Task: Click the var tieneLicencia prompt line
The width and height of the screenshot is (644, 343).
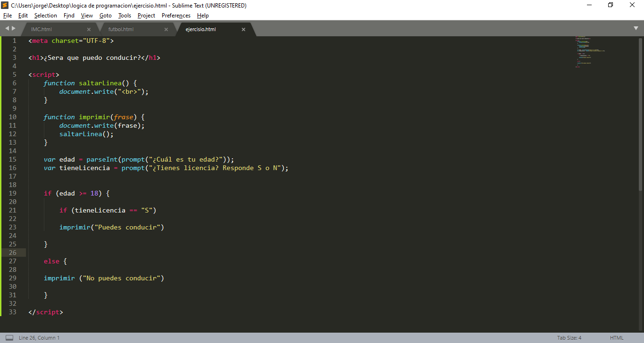Action: (x=166, y=168)
